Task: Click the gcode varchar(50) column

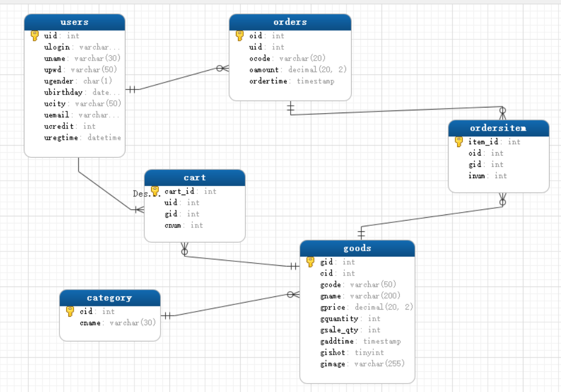Action: [x=358, y=285]
